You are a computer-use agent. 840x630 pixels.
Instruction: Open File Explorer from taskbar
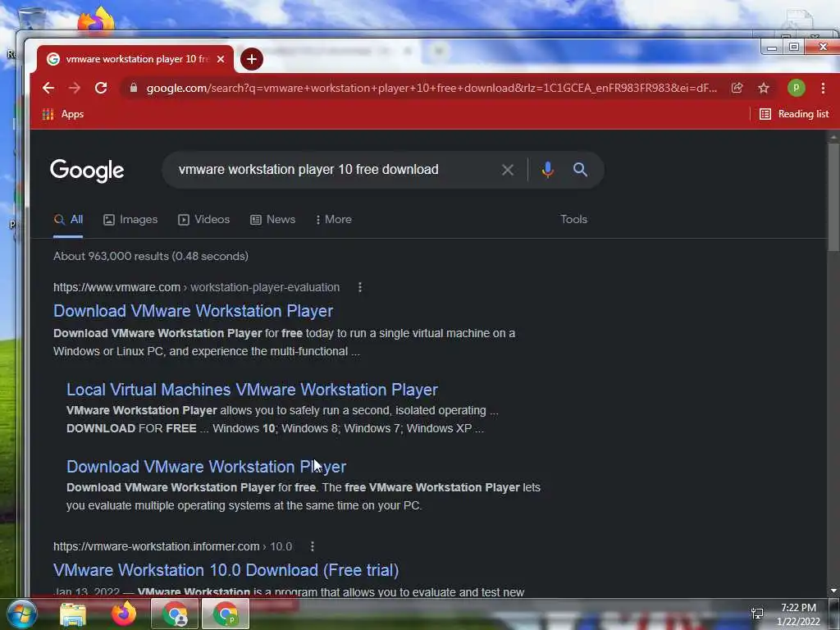click(73, 614)
